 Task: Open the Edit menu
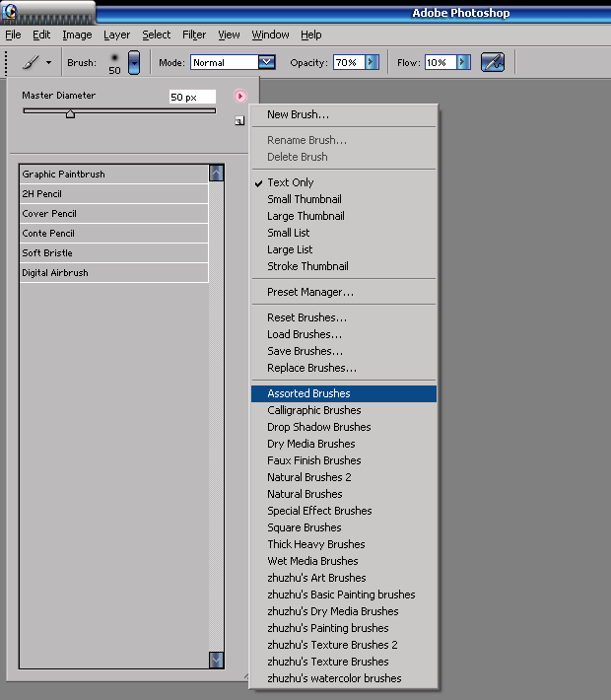coord(41,35)
